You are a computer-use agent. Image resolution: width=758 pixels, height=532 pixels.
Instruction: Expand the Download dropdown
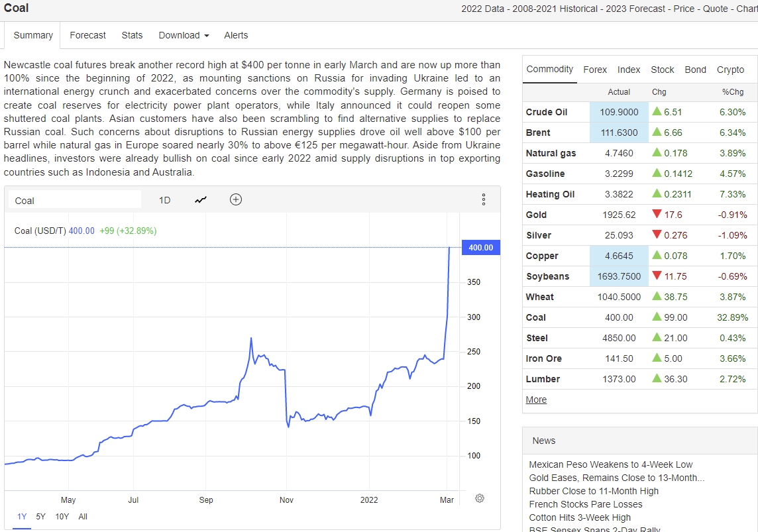pyautogui.click(x=184, y=35)
